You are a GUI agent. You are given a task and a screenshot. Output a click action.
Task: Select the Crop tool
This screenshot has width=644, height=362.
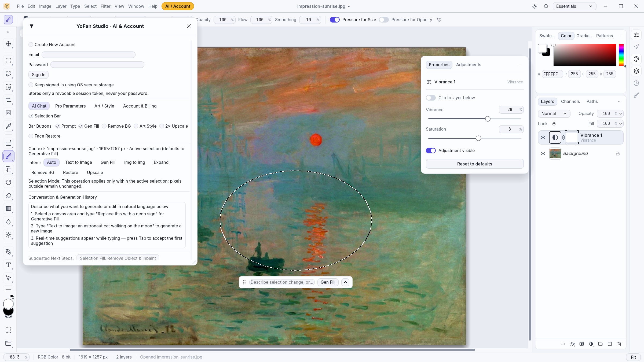pos(8,100)
